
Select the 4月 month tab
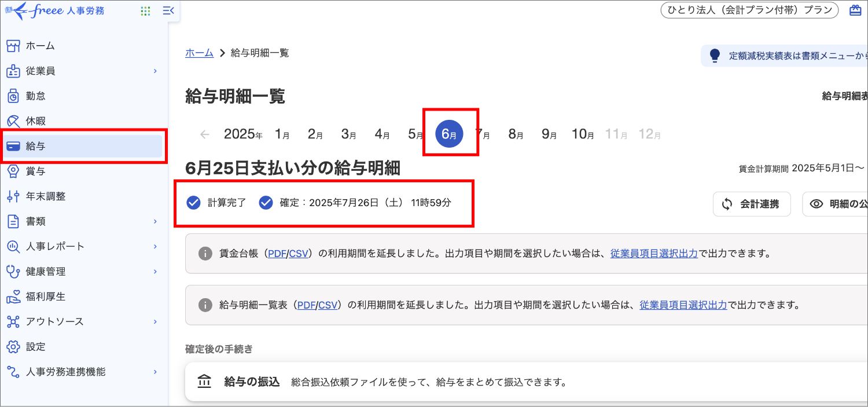(x=382, y=134)
